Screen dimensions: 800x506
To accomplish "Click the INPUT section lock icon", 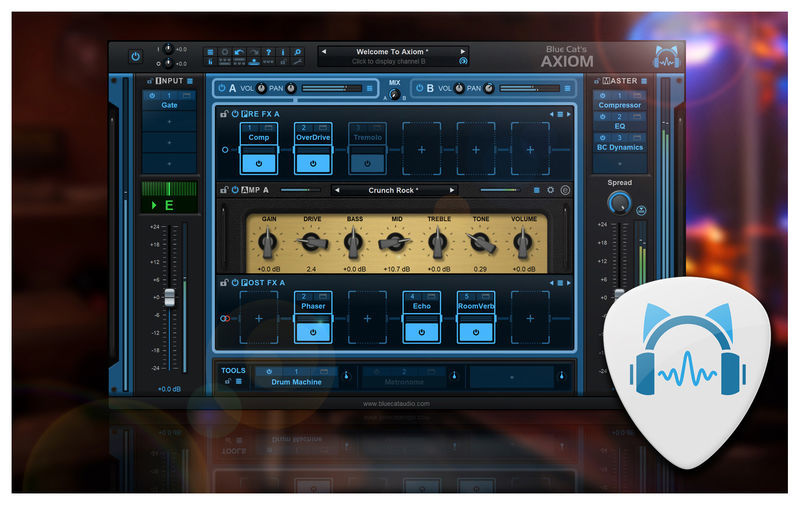I will coord(150,81).
